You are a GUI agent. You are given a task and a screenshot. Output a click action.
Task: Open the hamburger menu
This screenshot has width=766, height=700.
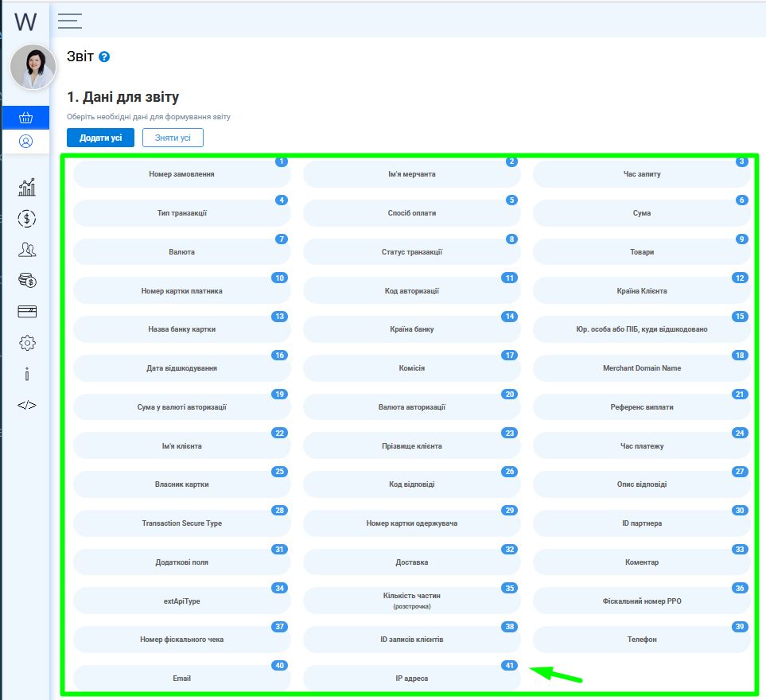click(x=70, y=21)
